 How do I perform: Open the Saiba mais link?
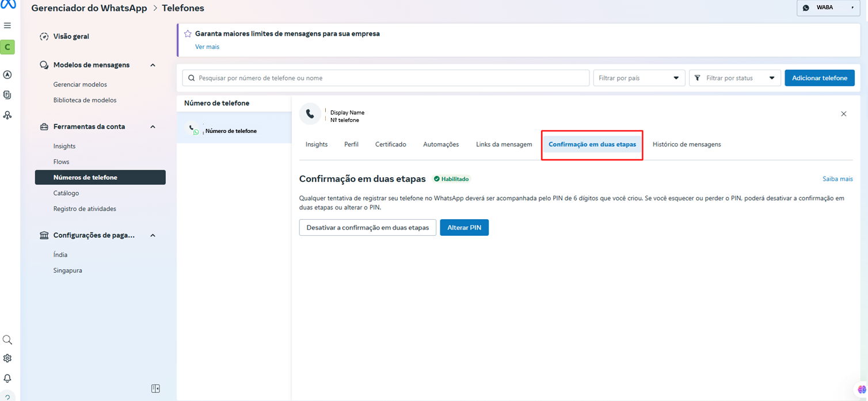(837, 179)
